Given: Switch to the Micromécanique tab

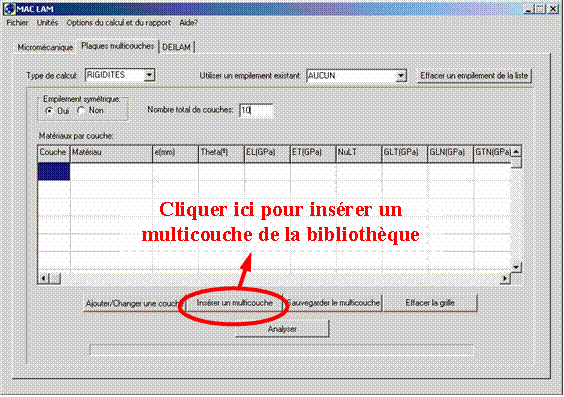Looking at the screenshot, I should pos(45,47).
